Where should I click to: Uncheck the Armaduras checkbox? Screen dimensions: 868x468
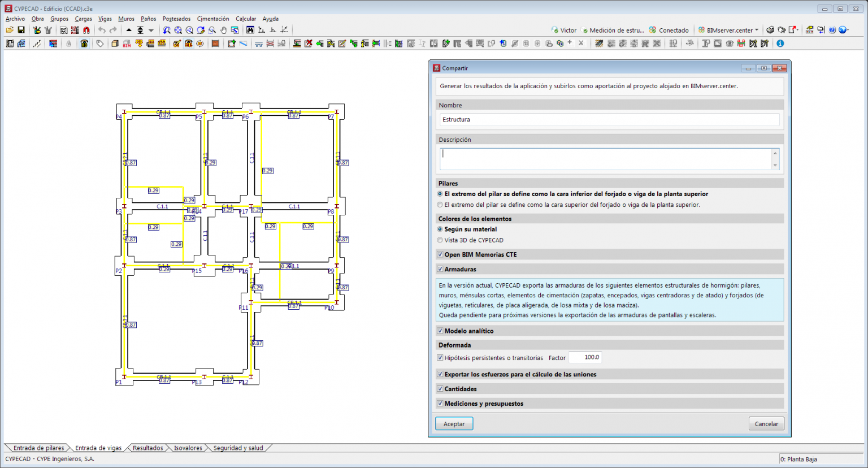pyautogui.click(x=440, y=270)
